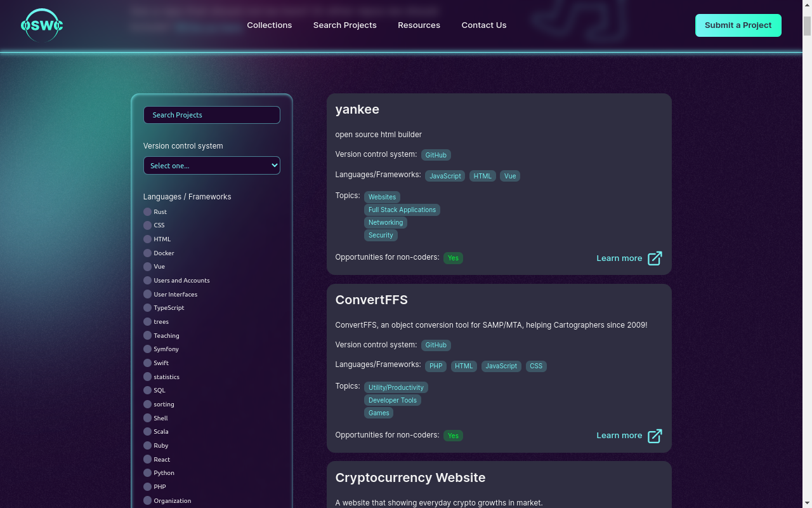This screenshot has height=508, width=812.
Task: Click the Submit a Project button
Action: click(738, 25)
